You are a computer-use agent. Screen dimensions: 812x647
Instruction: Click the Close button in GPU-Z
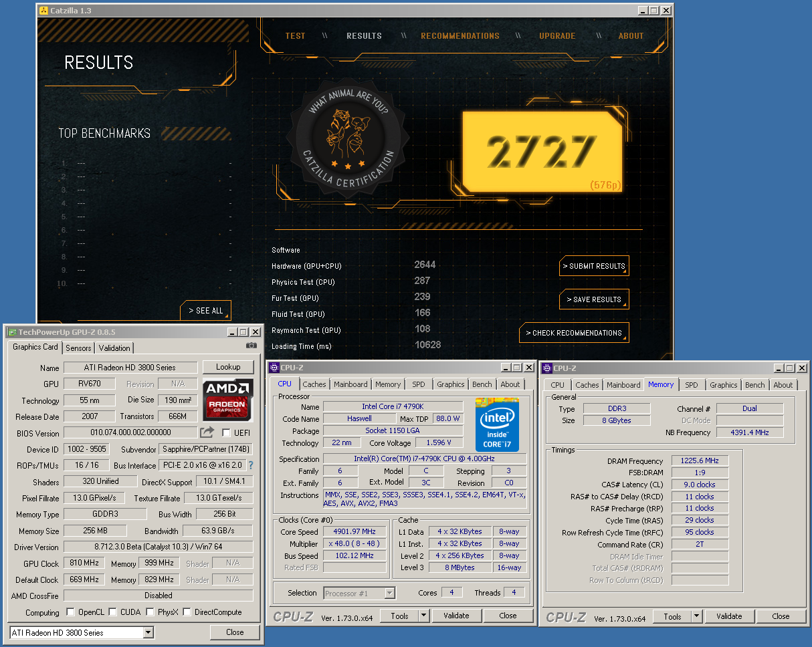(x=235, y=632)
